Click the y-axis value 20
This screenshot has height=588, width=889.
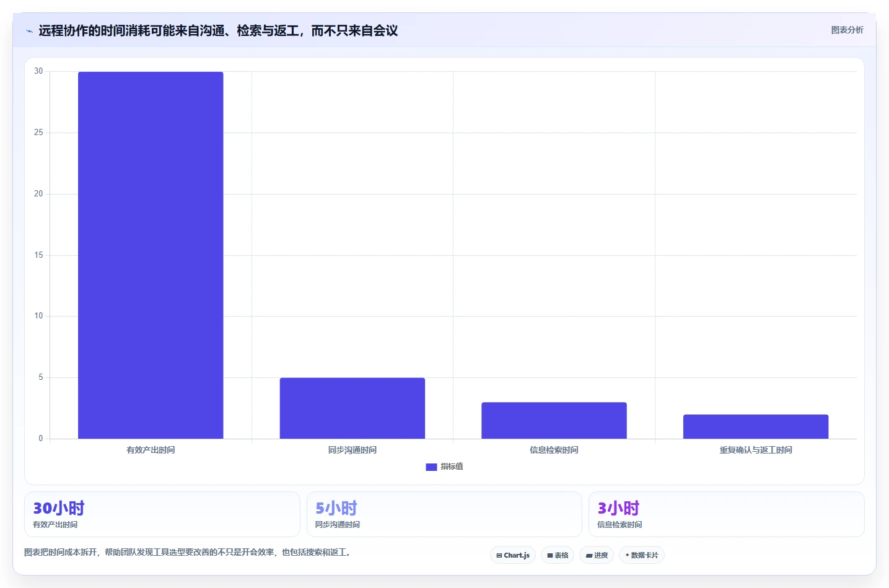[x=38, y=194]
